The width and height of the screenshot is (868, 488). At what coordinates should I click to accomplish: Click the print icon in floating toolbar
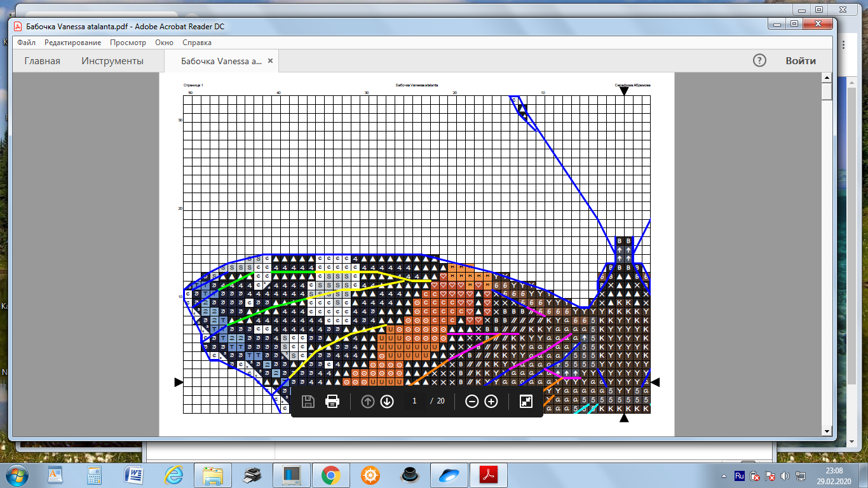click(332, 402)
